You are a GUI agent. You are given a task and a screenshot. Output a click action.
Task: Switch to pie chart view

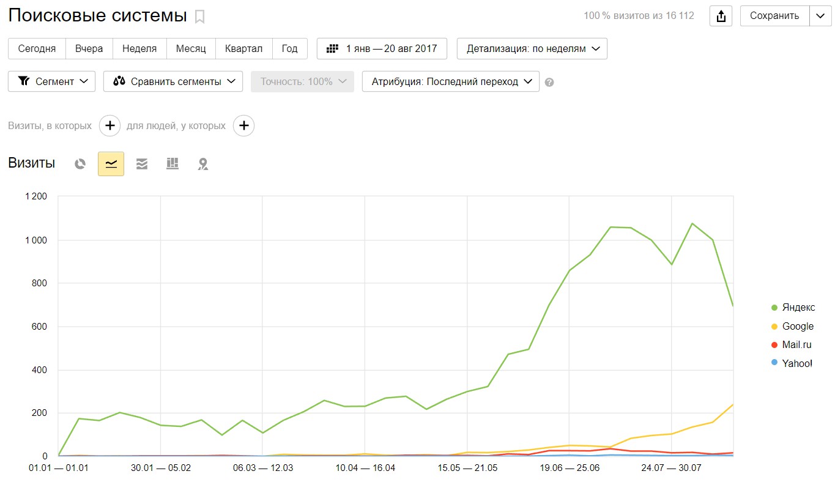pyautogui.click(x=80, y=164)
